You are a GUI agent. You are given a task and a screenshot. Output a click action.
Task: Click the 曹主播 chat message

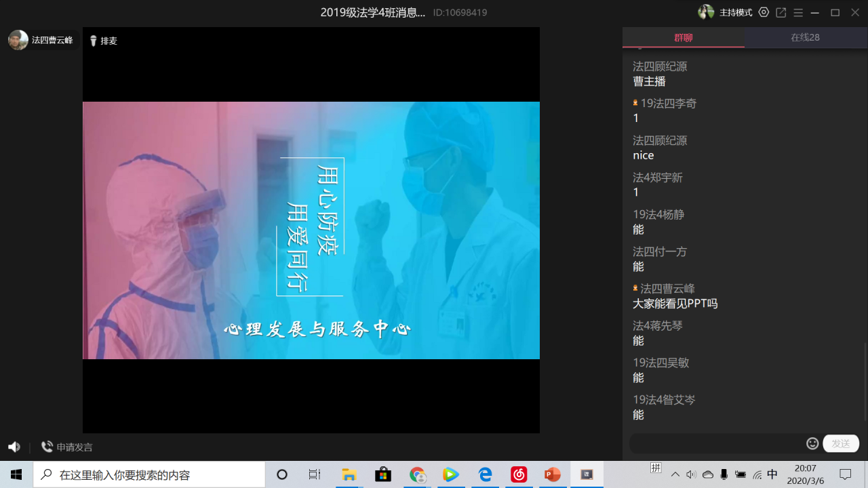[x=649, y=81]
